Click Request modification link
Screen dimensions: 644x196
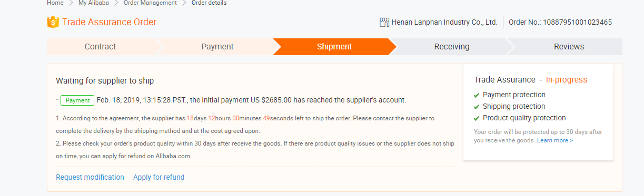90,177
